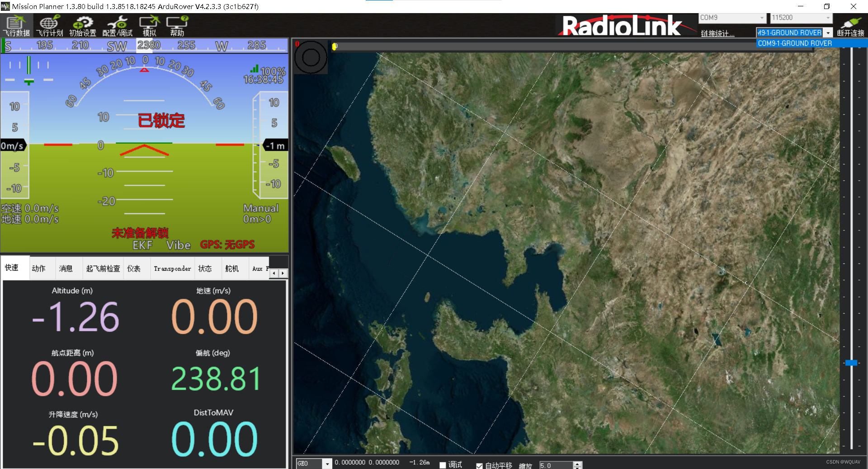Open the COM9 port dropdown
The width and height of the screenshot is (868, 469).
pyautogui.click(x=732, y=18)
